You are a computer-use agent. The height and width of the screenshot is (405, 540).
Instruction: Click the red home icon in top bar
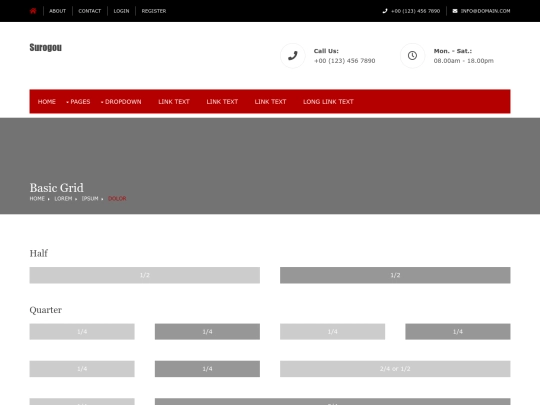point(33,11)
